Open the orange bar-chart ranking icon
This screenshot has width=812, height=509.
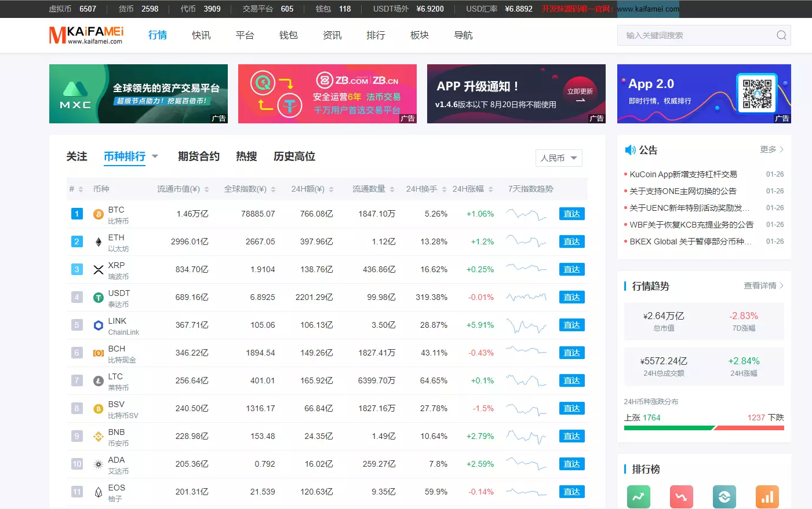(767, 497)
